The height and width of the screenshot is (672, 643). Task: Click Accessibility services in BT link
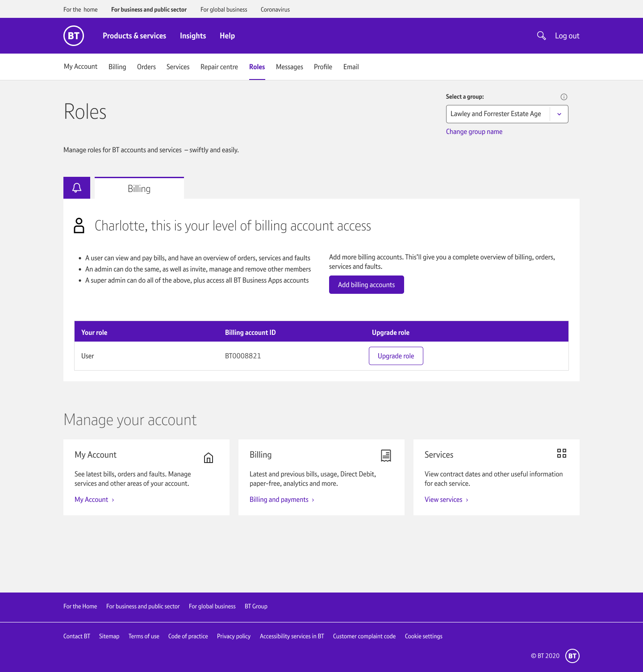click(x=292, y=636)
